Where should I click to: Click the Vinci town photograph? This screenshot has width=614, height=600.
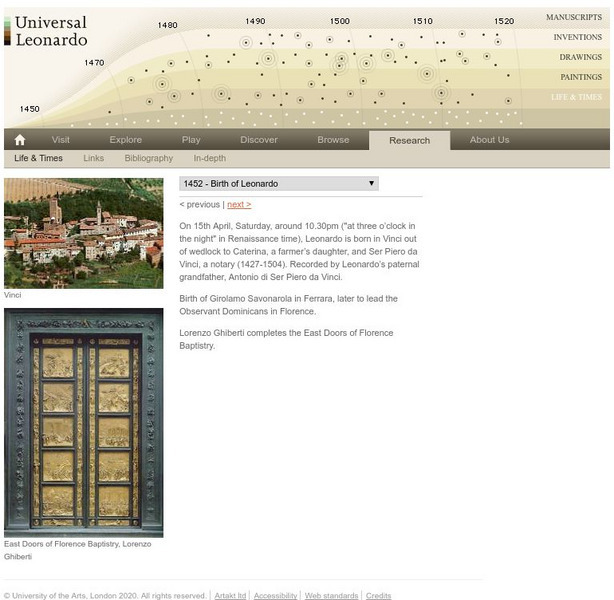[x=83, y=233]
